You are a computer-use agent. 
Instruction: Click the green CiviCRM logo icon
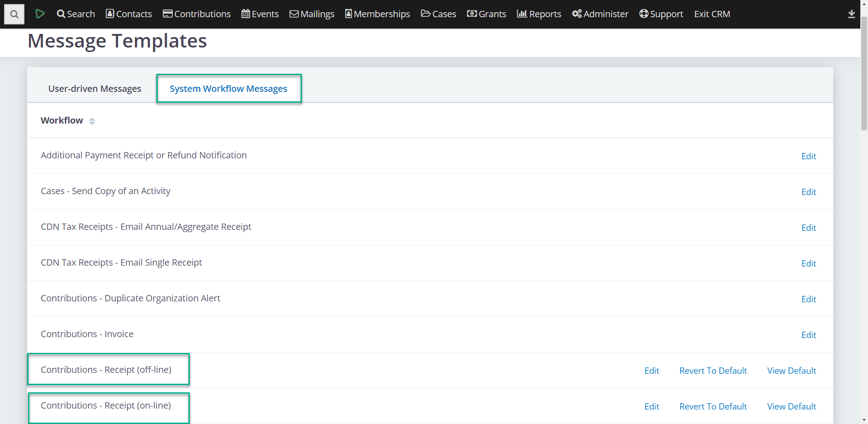[40, 14]
